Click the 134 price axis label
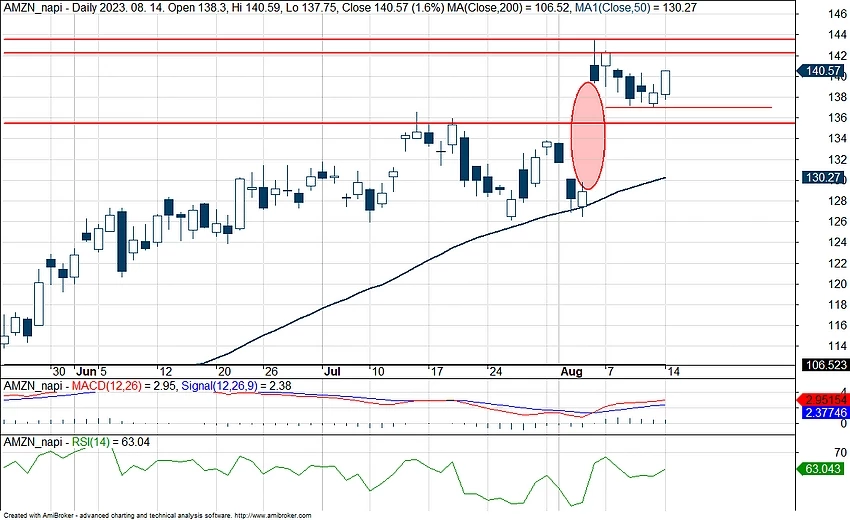This screenshot has width=850, height=520. click(x=838, y=139)
